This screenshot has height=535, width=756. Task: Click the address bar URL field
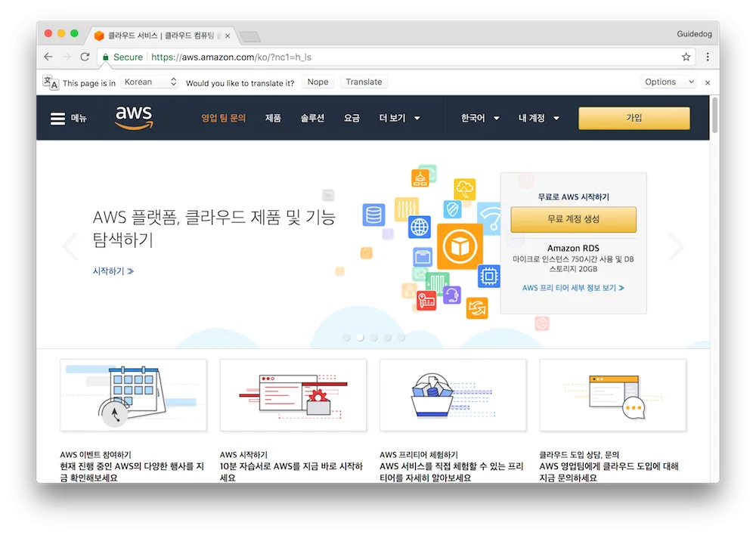click(x=395, y=57)
